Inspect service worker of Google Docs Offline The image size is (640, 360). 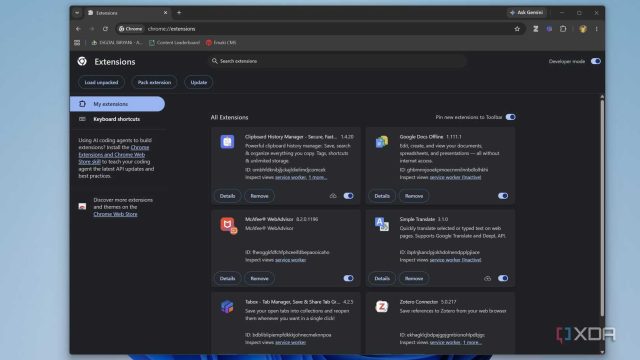point(455,177)
